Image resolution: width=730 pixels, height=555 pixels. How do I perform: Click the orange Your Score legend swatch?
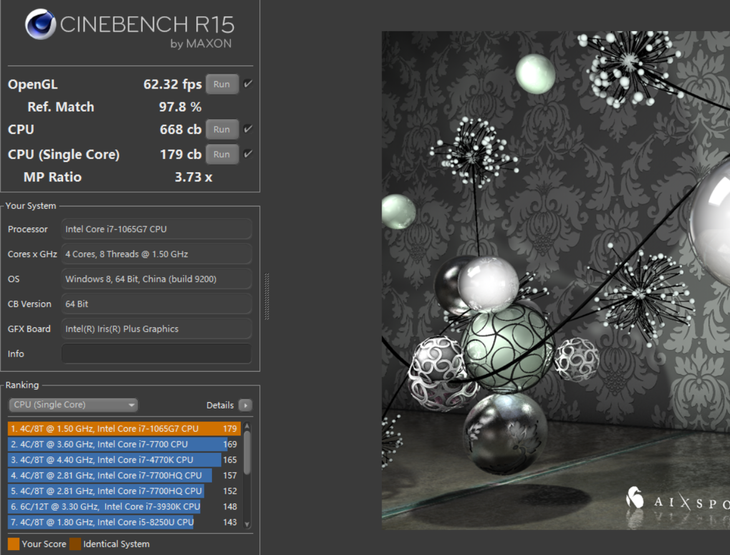(x=12, y=544)
